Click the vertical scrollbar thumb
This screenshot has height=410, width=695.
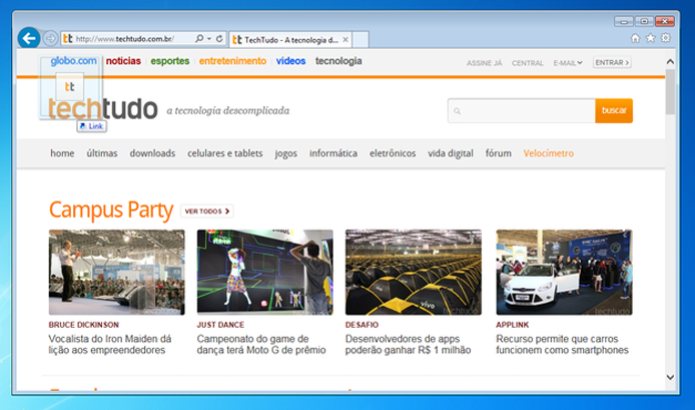[x=670, y=92]
